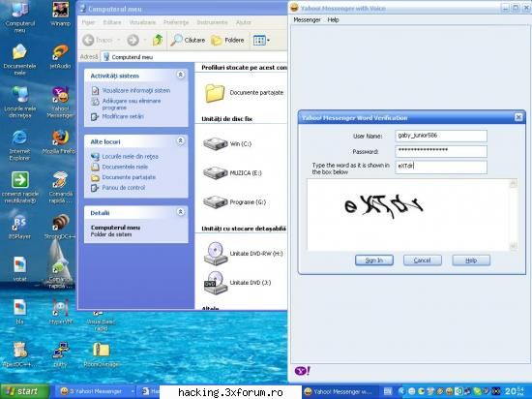
Task: Collapse the Detalii panel
Action: click(x=181, y=212)
